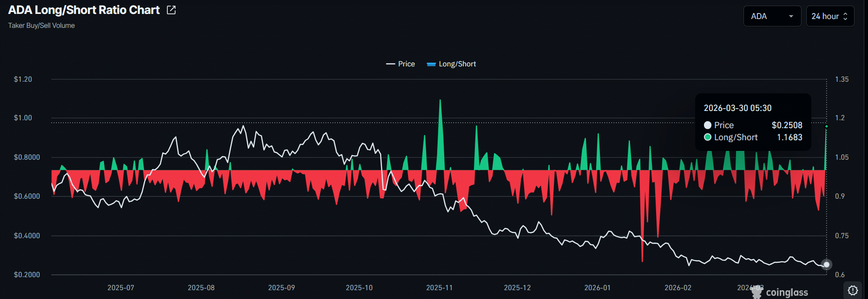868x299 pixels.
Task: Click the up-down arrows in 24 hour selector
Action: coord(845,16)
